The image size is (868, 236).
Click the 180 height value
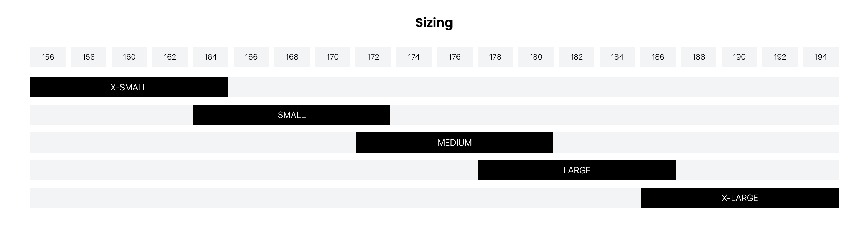click(536, 57)
